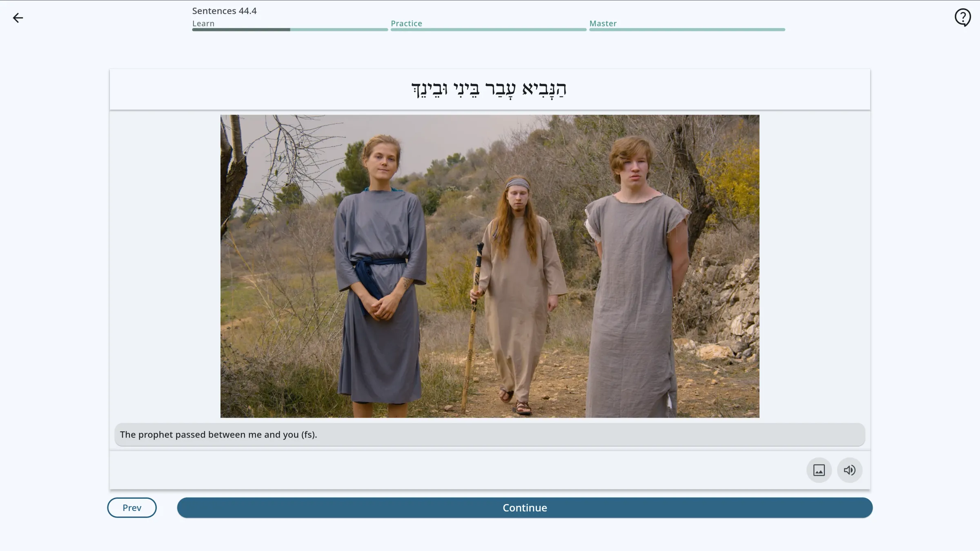Click the 'Sentences 44.4' lesson title
Image resolution: width=980 pixels, height=551 pixels.
(x=224, y=11)
